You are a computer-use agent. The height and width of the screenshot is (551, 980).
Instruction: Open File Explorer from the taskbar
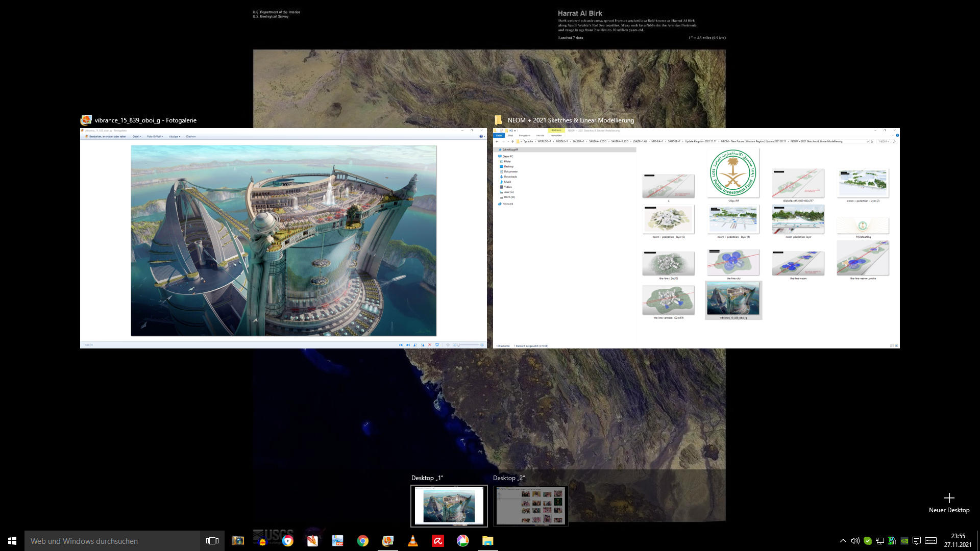488,541
